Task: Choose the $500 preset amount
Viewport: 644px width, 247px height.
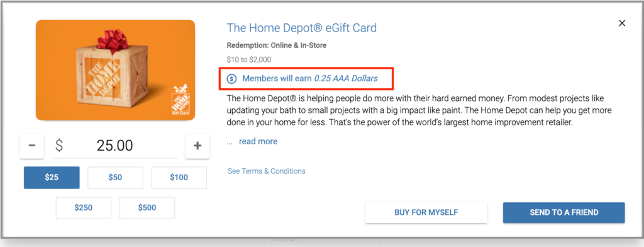Action: point(147,208)
